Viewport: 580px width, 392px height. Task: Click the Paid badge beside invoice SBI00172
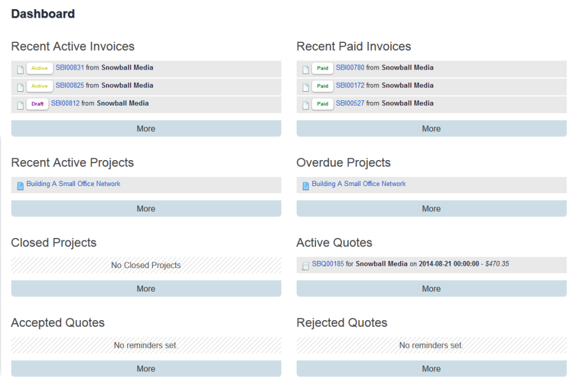point(322,86)
